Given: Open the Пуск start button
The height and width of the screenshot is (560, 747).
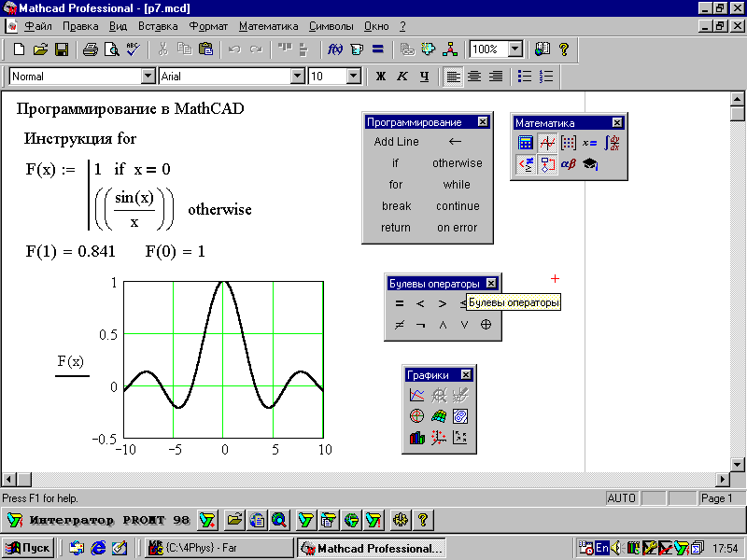Looking at the screenshot, I should (28, 548).
